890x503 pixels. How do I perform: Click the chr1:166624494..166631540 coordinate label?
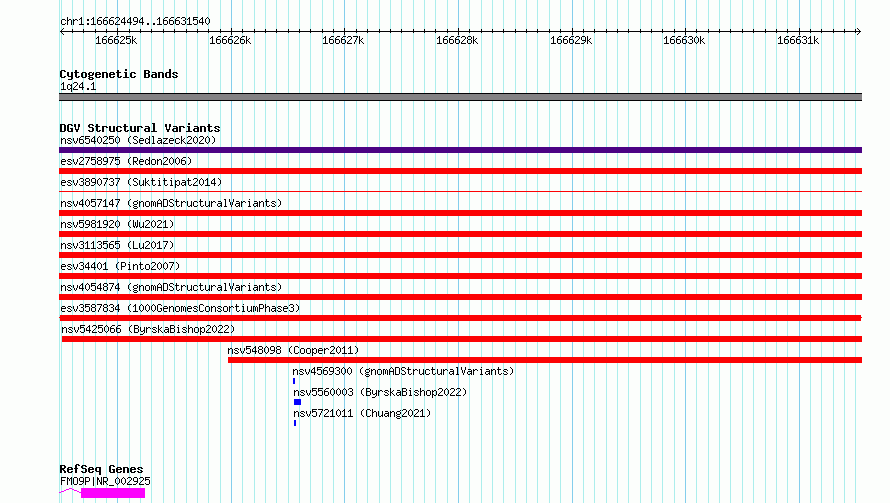pos(135,22)
